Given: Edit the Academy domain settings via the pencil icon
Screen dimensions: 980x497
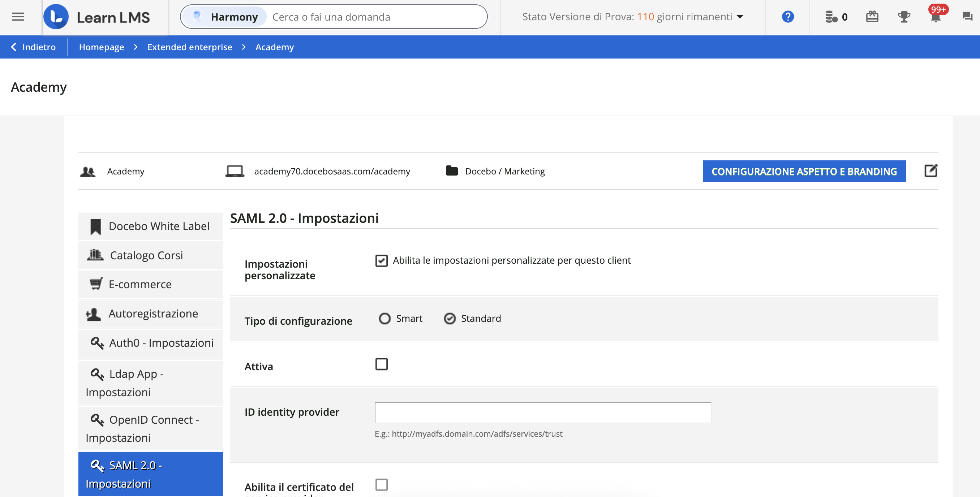Looking at the screenshot, I should click(931, 171).
